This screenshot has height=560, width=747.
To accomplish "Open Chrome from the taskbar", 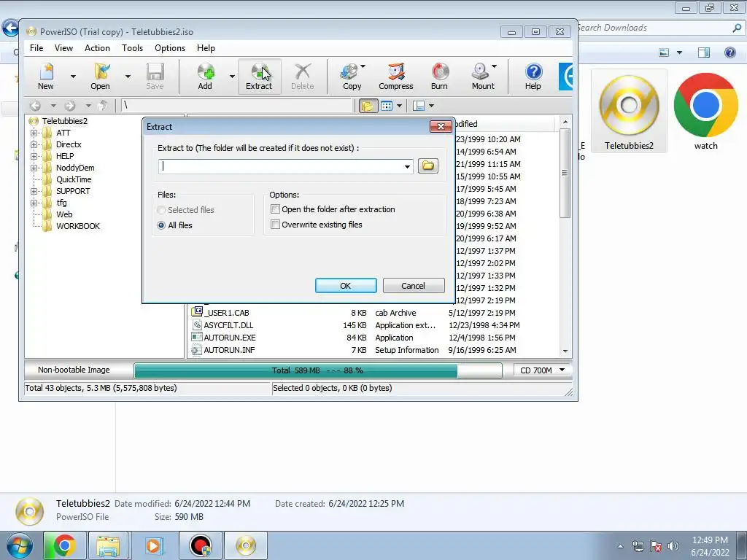I will pyautogui.click(x=64, y=545).
